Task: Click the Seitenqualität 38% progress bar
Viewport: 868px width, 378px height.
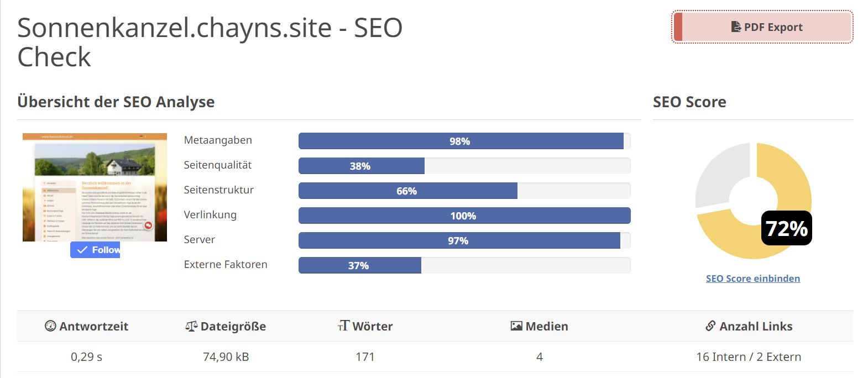Action: coord(464,166)
